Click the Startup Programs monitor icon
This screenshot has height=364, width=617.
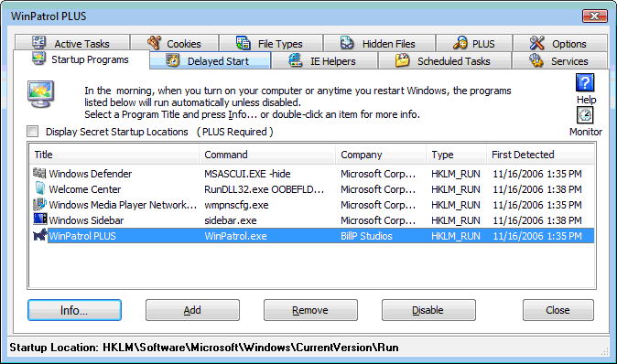pyautogui.click(x=38, y=59)
